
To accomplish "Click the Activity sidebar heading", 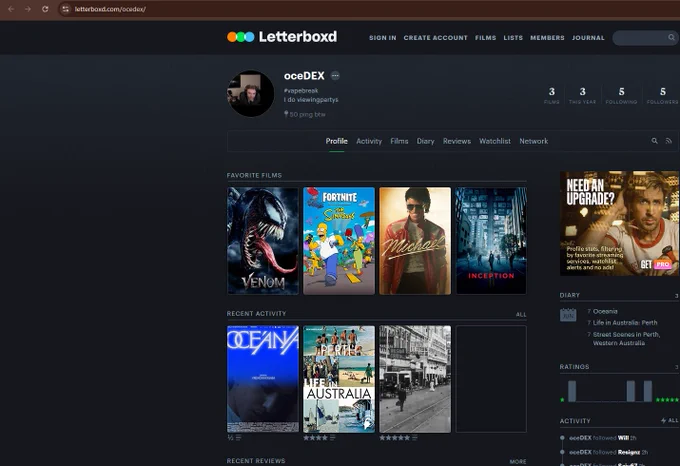I will tap(575, 421).
